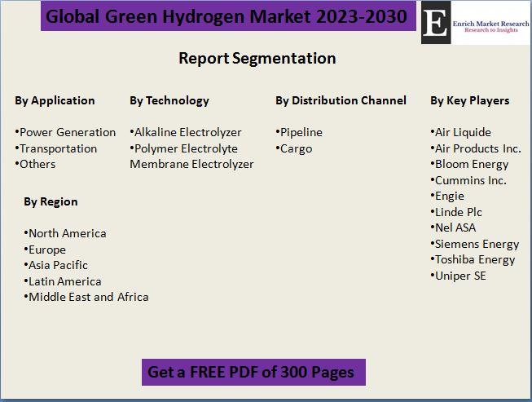Viewport: 532px width, 402px height.
Task: Select 'Transportation' list item
Action: coord(56,148)
